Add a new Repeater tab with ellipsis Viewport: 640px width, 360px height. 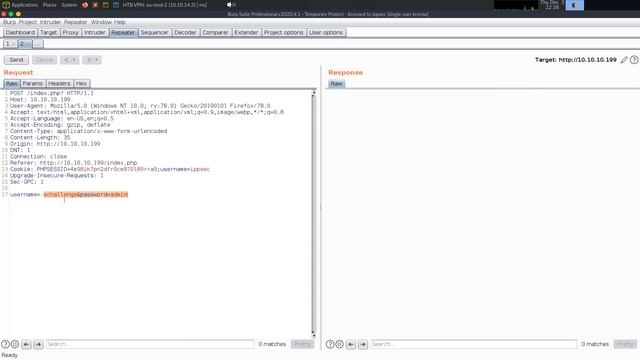tap(38, 44)
